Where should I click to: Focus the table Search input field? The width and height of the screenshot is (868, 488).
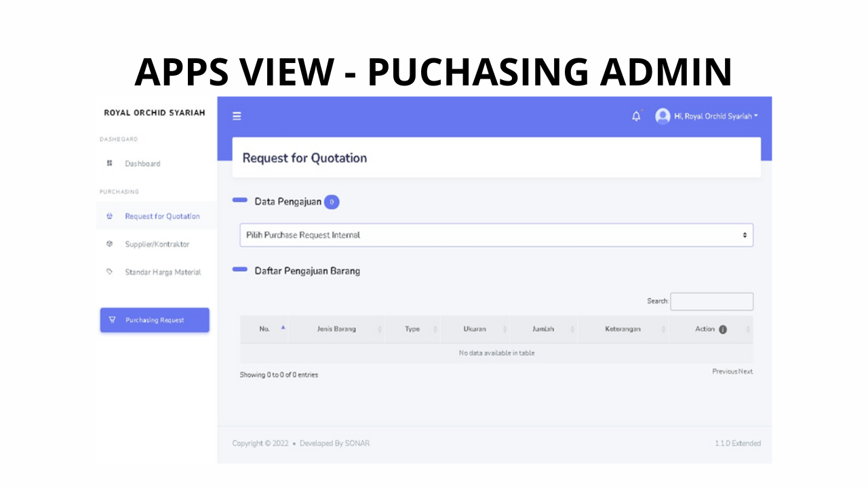click(x=711, y=302)
